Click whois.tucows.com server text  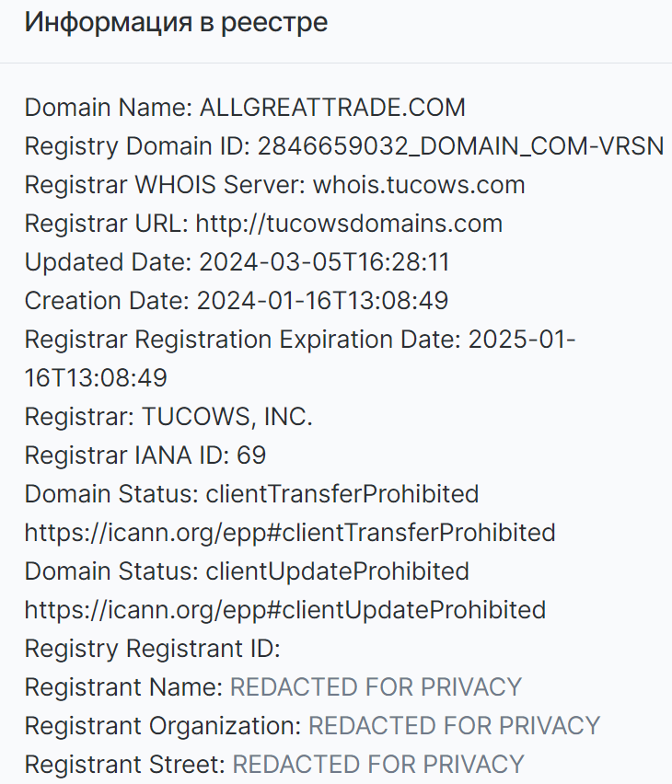pos(420,185)
